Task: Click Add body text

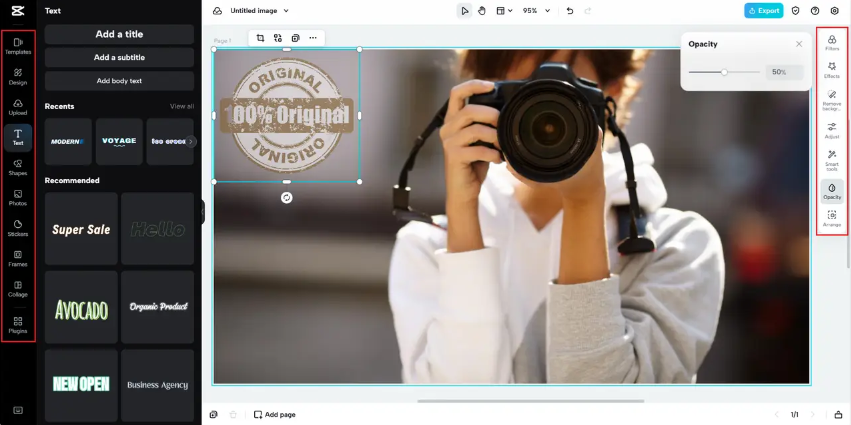Action: [x=119, y=81]
